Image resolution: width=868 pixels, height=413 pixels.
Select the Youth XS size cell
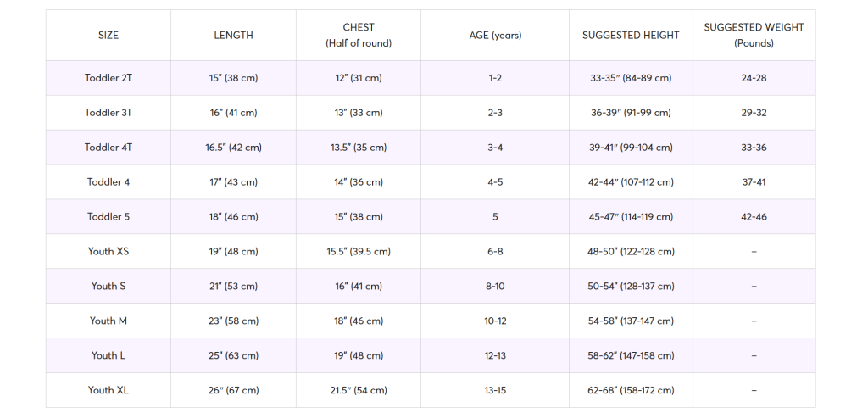[108, 252]
